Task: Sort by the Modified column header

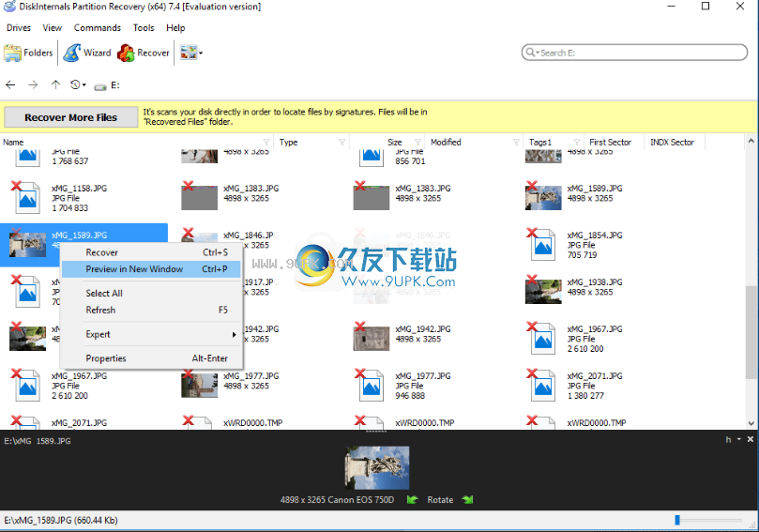Action: click(446, 143)
